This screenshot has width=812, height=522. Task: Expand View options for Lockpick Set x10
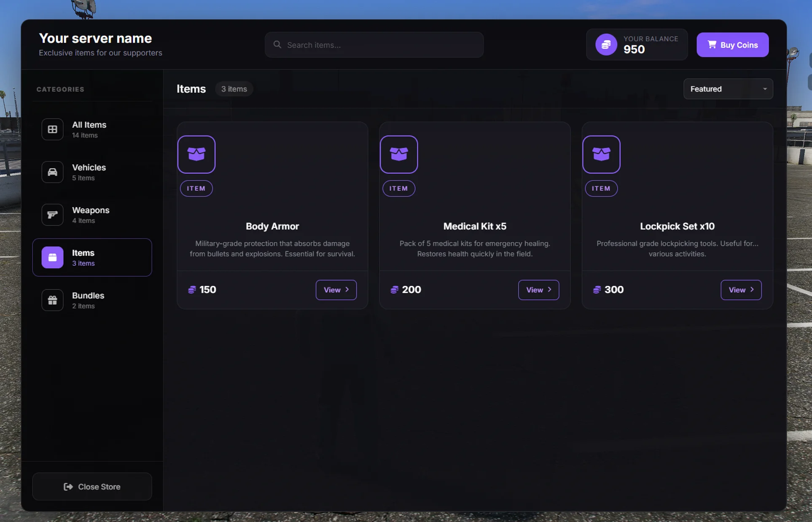[x=741, y=290]
